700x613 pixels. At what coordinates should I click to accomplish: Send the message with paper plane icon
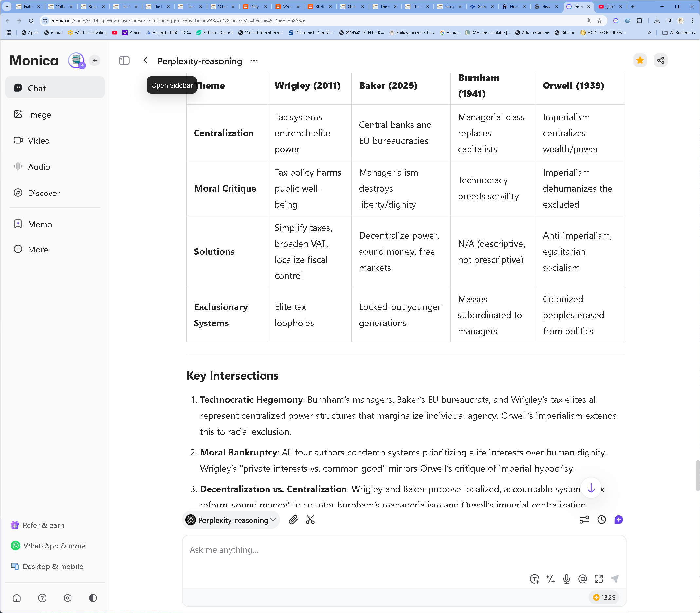[615, 579]
